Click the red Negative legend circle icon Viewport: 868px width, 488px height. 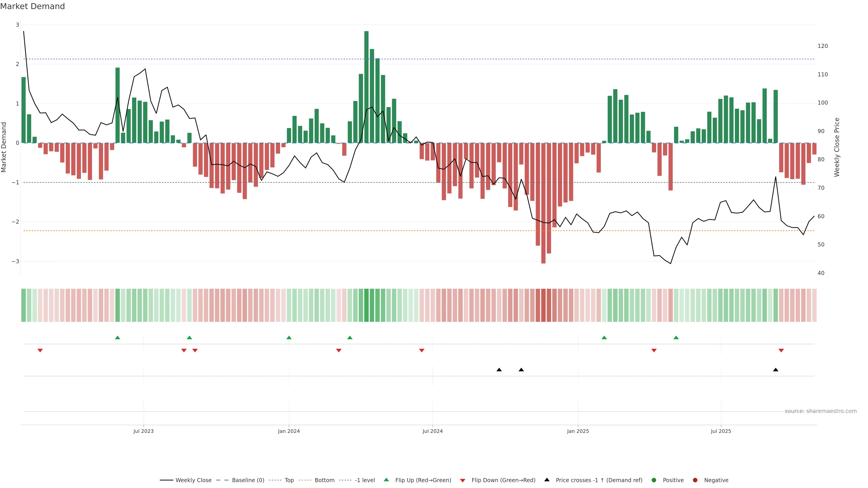pyautogui.click(x=695, y=480)
